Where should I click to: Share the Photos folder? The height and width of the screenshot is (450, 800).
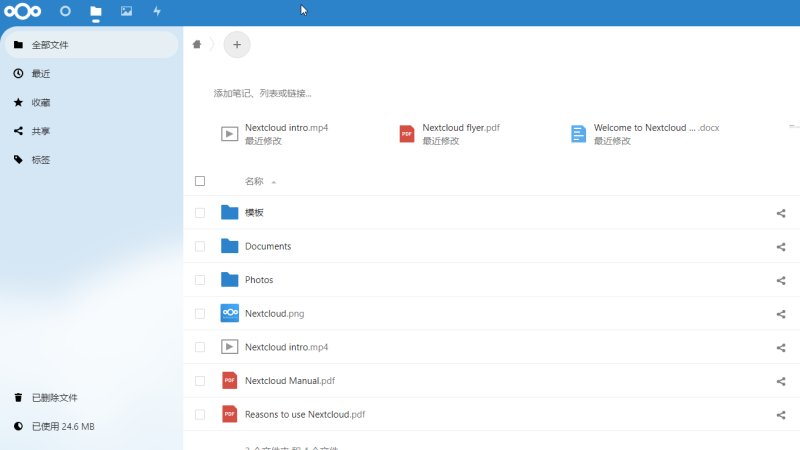[781, 281]
